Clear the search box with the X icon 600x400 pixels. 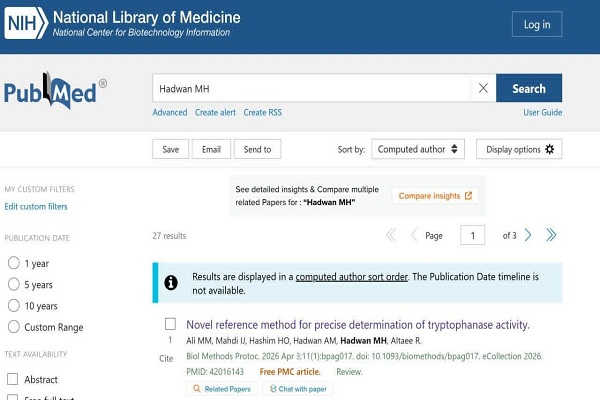pyautogui.click(x=483, y=88)
